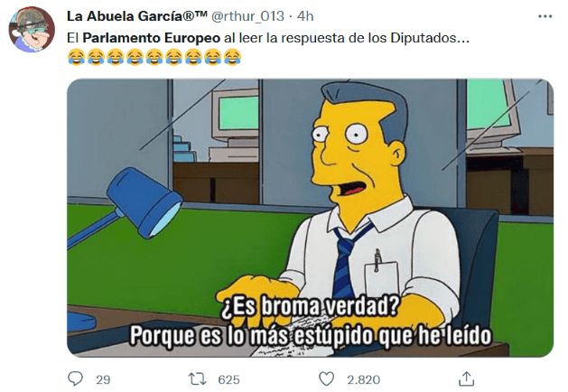Screen dimensions: 568x392
Task: Click the La Abuela García display name
Action: point(137,16)
